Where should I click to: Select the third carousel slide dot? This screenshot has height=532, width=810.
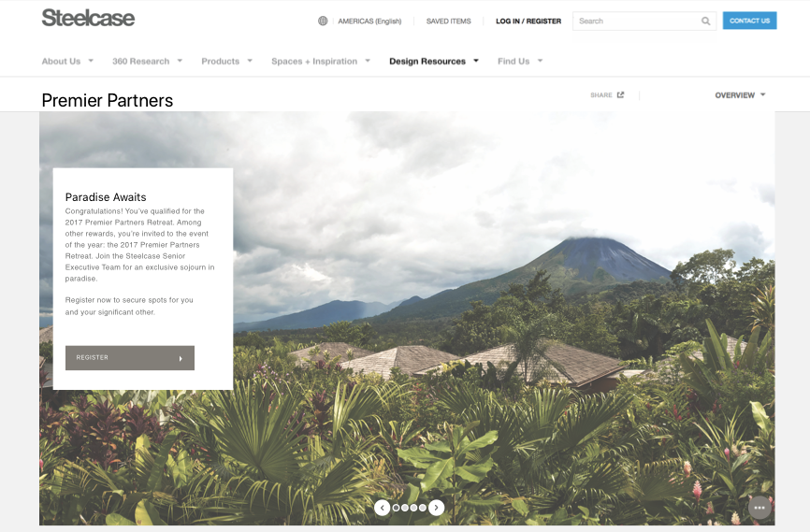413,509
